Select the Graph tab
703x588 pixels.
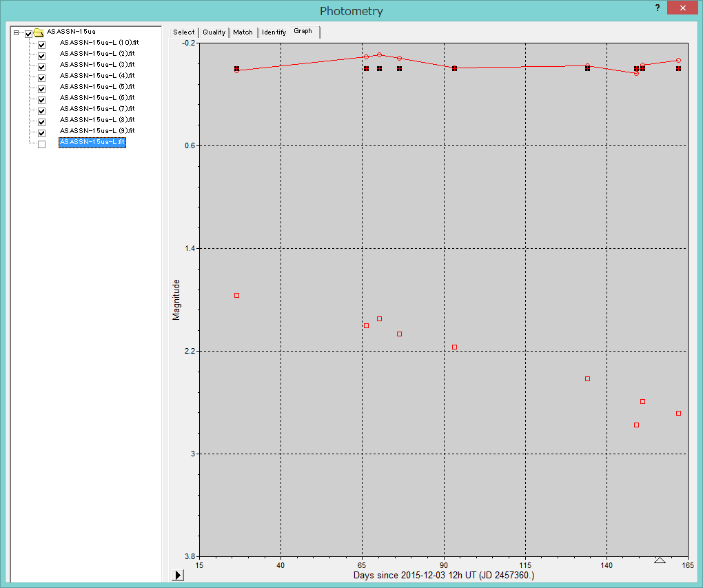(x=304, y=32)
